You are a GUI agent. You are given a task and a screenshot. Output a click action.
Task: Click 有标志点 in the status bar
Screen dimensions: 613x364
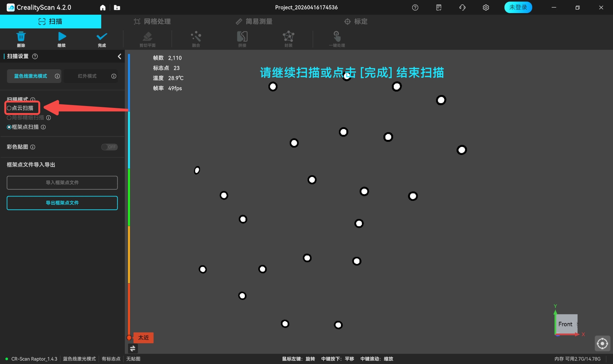click(111, 359)
